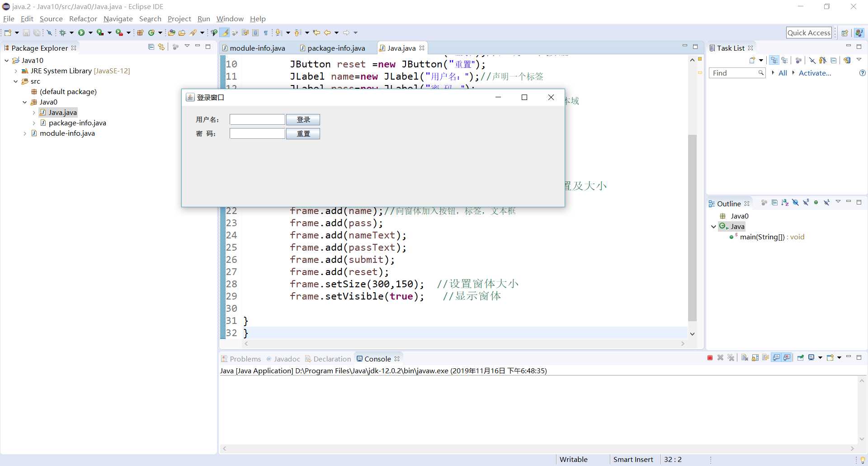Image resolution: width=868 pixels, height=466 pixels.
Task: Switch to the module-info.java editor tab
Action: click(x=257, y=48)
